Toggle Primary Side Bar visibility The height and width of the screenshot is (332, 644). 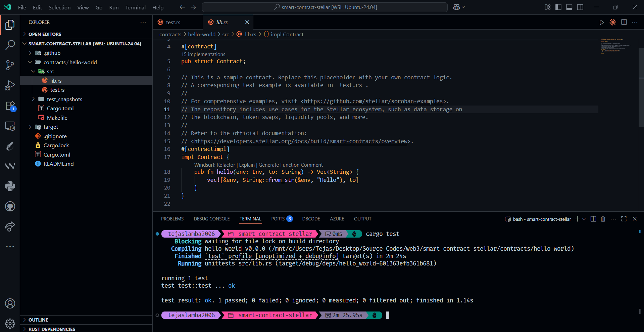point(558,7)
